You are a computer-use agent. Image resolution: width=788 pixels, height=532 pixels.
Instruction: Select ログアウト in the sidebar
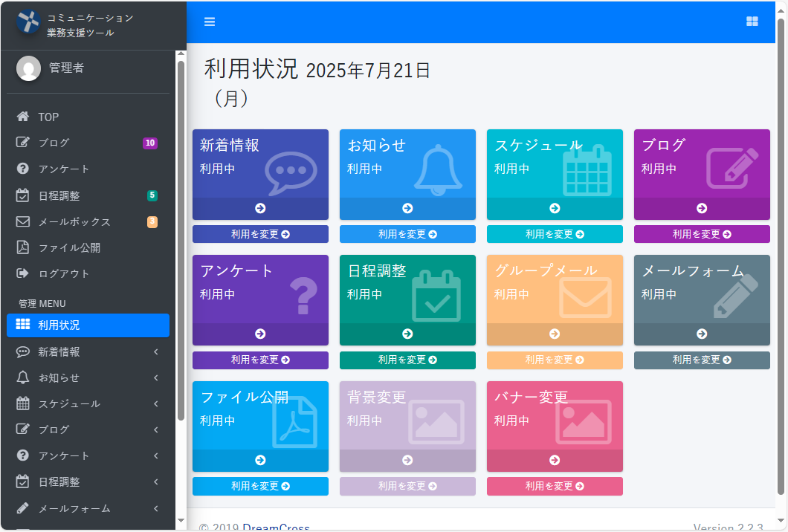[88, 273]
